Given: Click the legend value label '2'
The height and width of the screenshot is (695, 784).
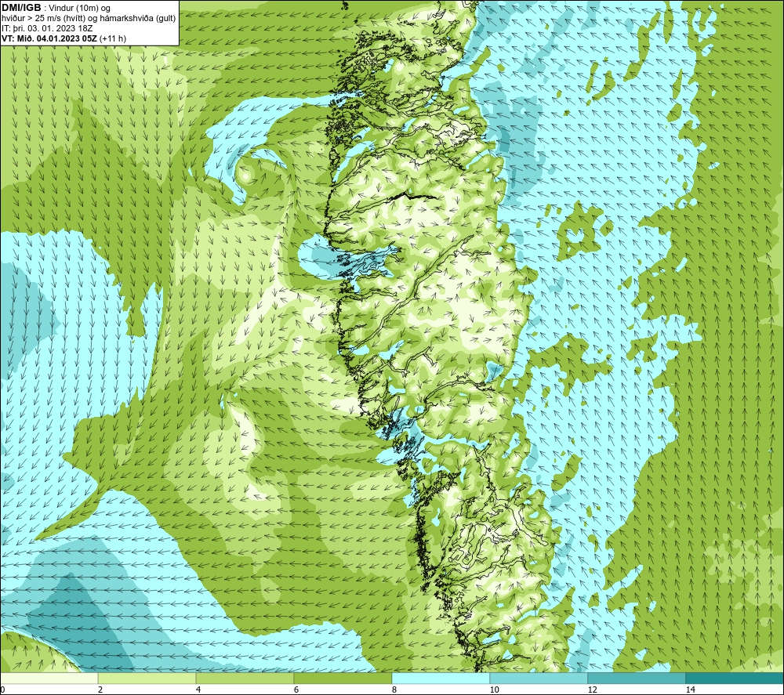Looking at the screenshot, I should [100, 690].
